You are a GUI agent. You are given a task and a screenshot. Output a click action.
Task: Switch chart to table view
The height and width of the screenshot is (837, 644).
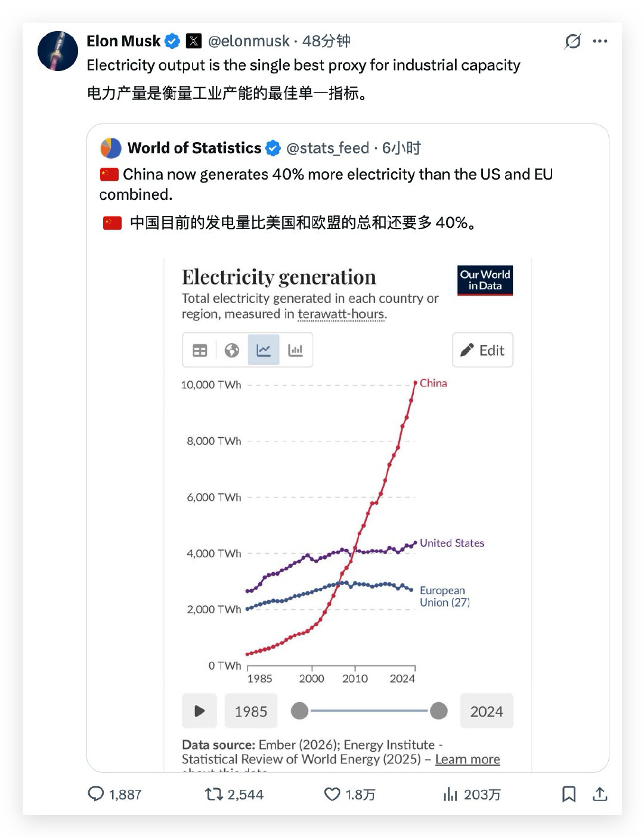pyautogui.click(x=199, y=350)
